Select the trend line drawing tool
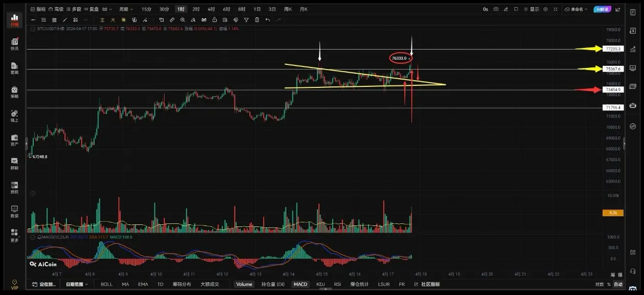 (x=65, y=20)
